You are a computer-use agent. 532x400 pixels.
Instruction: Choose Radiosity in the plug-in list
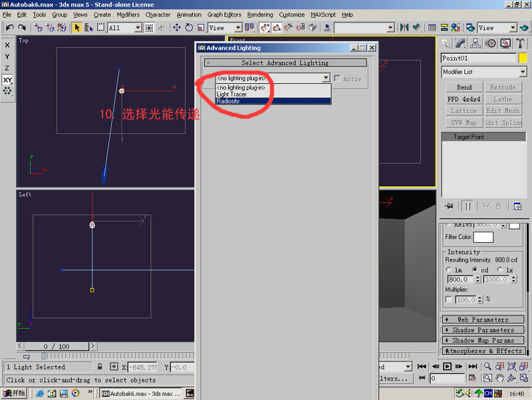273,101
